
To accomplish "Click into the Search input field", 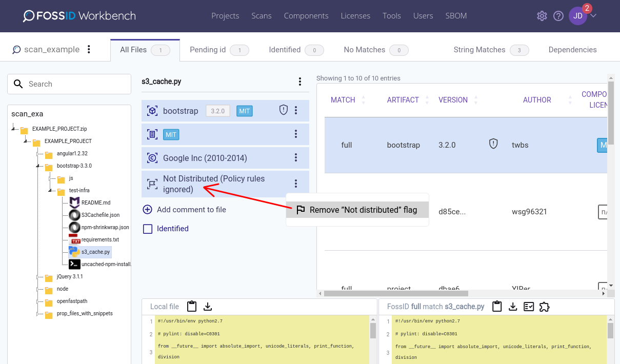I will pos(69,84).
